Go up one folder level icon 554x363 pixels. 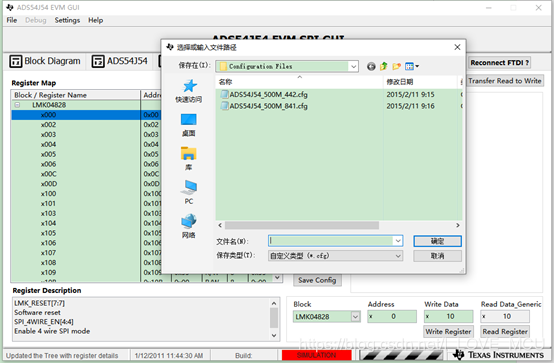click(x=383, y=66)
